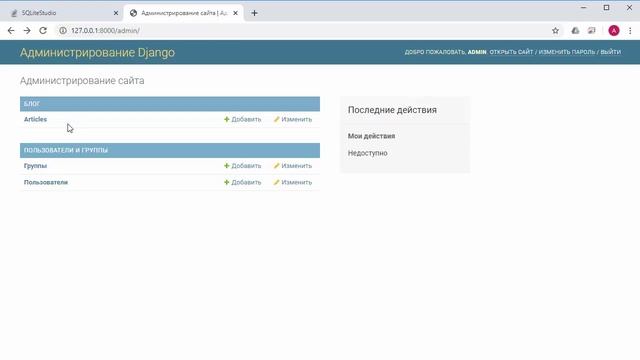Go forward using the browser forward arrow
The width and height of the screenshot is (640, 360).
click(x=27, y=31)
